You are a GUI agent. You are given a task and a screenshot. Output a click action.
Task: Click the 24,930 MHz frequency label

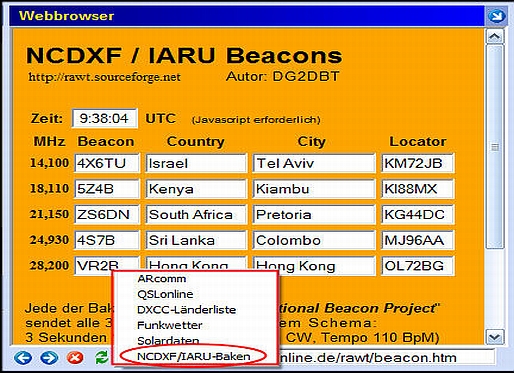coord(49,240)
